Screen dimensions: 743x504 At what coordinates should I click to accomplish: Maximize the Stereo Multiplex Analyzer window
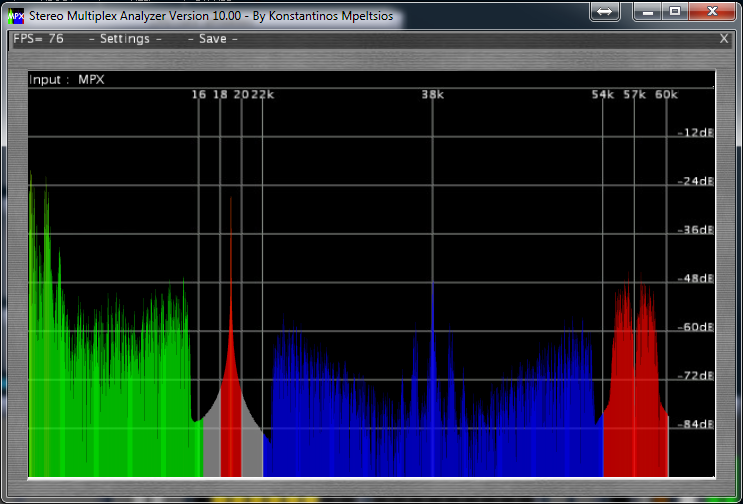pos(675,11)
